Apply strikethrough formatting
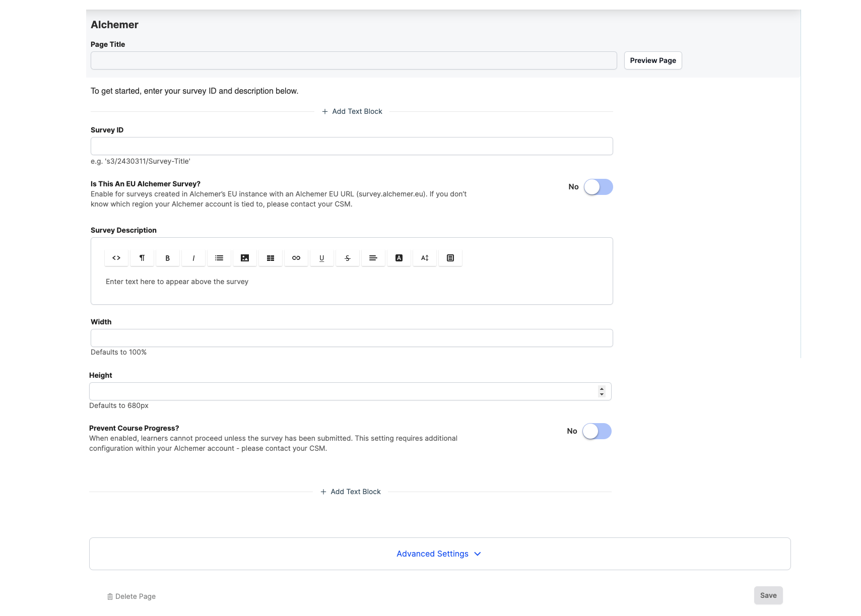Viewport: 861px width, 616px height. coord(347,257)
